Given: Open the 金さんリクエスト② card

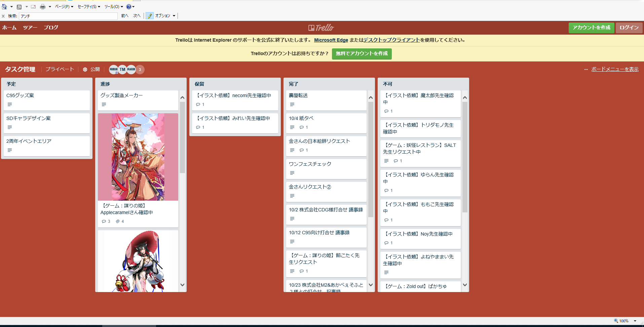Looking at the screenshot, I should [326, 192].
